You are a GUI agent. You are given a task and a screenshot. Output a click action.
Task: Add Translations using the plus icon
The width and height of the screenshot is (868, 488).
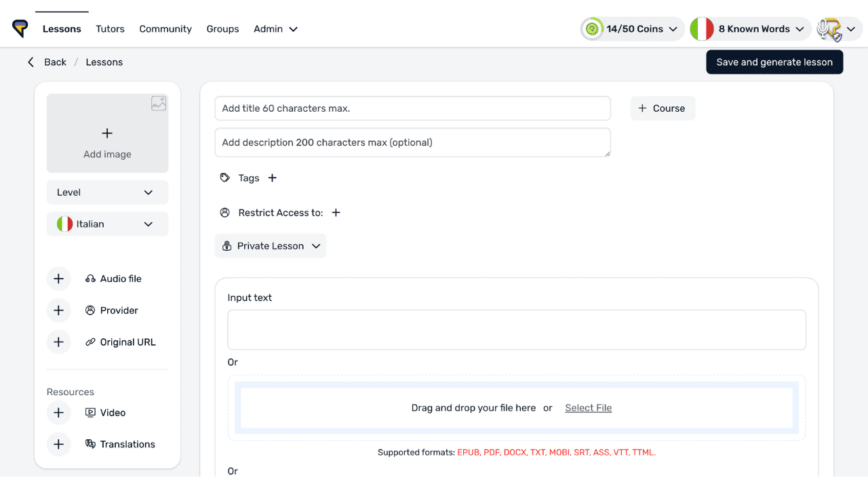[x=59, y=445]
